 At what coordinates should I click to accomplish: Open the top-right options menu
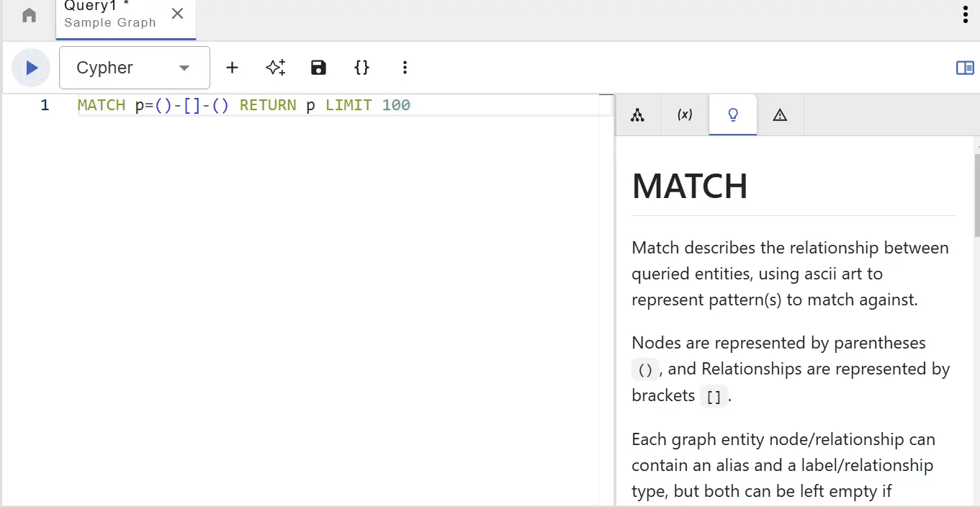(964, 14)
